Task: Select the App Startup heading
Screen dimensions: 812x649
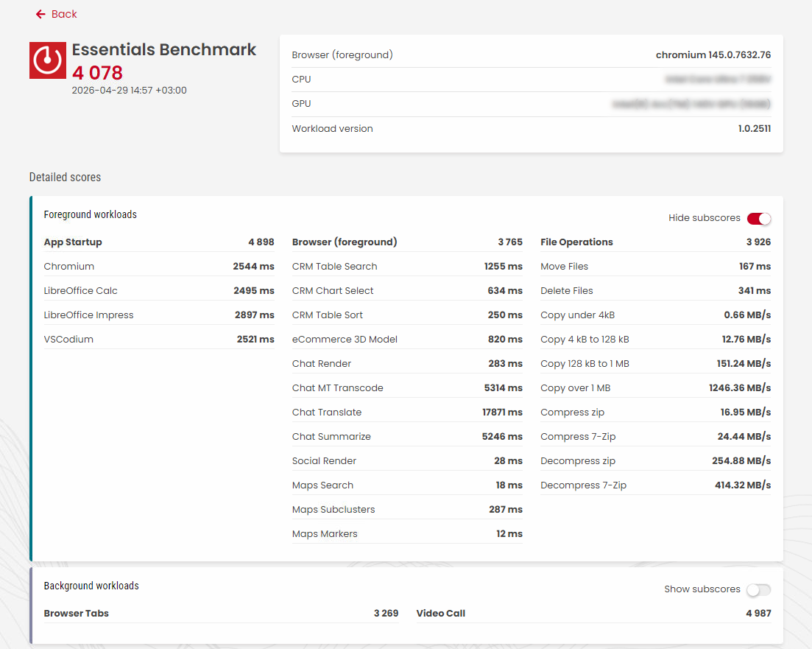Action: [73, 242]
